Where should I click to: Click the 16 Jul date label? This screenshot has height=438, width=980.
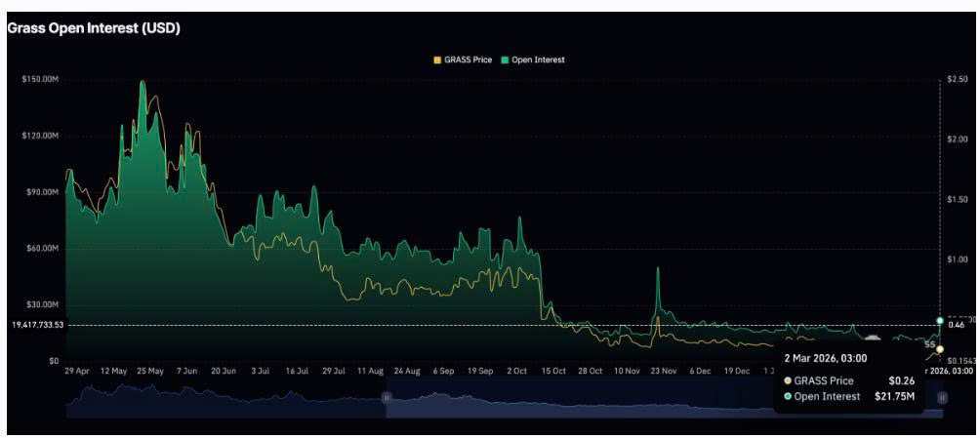click(x=297, y=371)
